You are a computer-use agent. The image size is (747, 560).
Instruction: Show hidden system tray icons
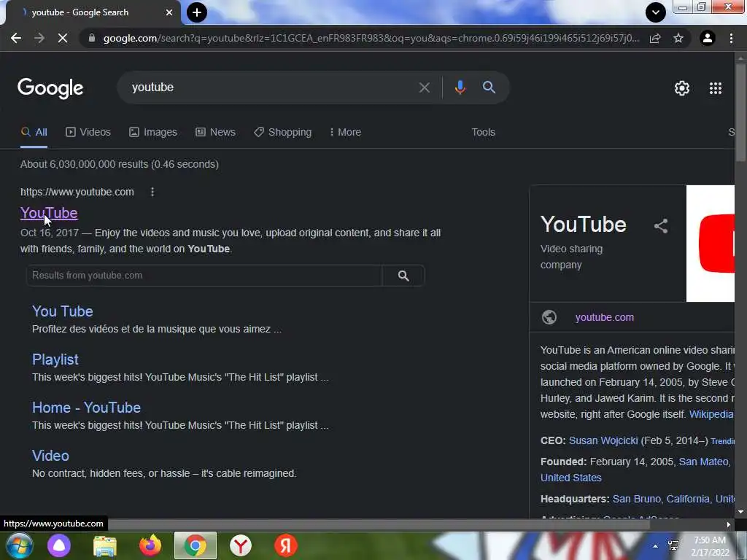[656, 546]
